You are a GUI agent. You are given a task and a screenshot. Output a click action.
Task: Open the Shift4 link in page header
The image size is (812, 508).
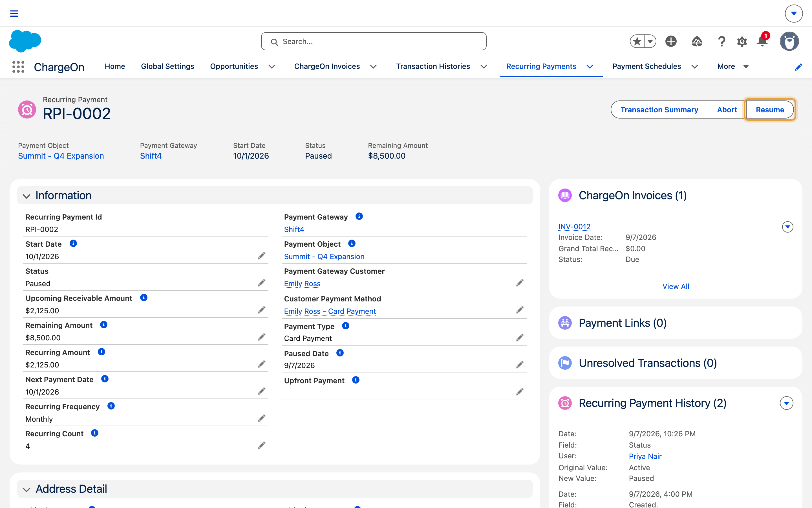tap(151, 156)
